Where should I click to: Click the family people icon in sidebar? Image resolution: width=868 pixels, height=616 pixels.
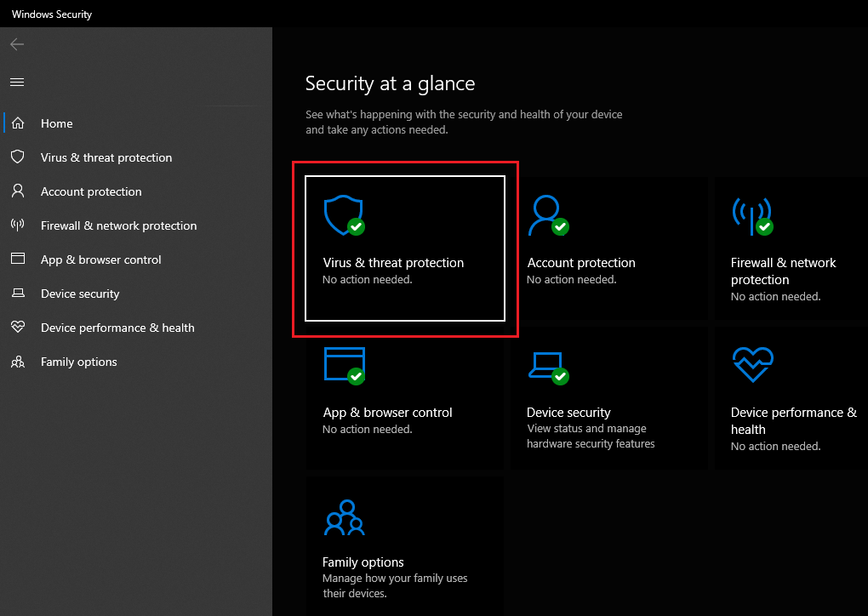click(x=18, y=362)
